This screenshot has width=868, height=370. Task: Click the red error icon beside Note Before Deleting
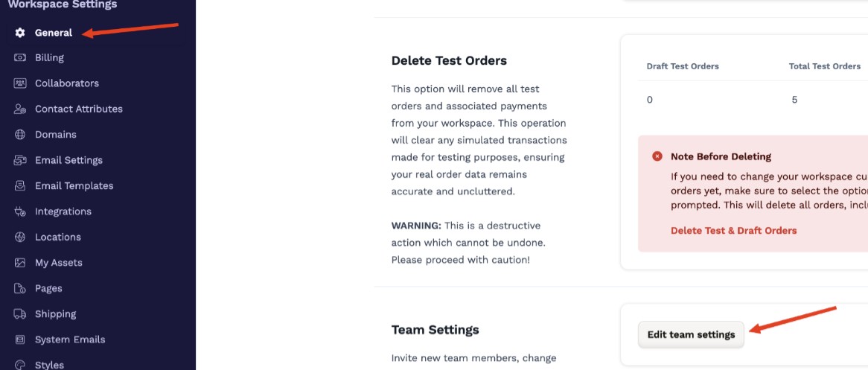click(657, 156)
